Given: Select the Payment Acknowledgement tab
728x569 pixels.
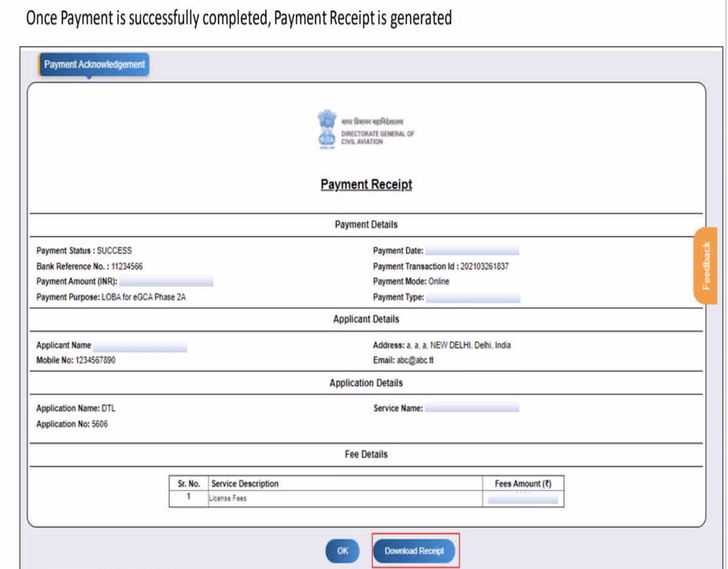Looking at the screenshot, I should [94, 65].
